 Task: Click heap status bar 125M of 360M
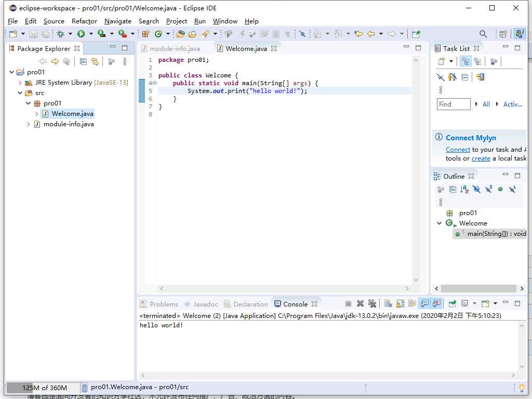pyautogui.click(x=43, y=388)
